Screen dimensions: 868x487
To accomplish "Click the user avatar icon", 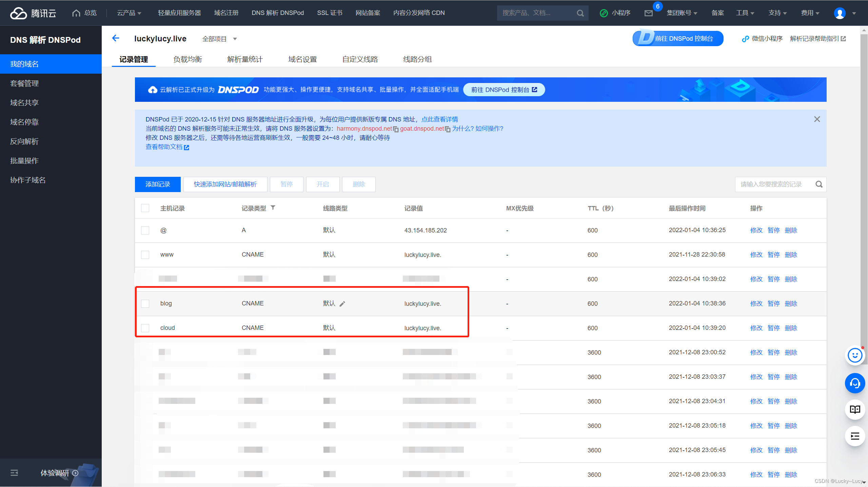I will 840,13.
